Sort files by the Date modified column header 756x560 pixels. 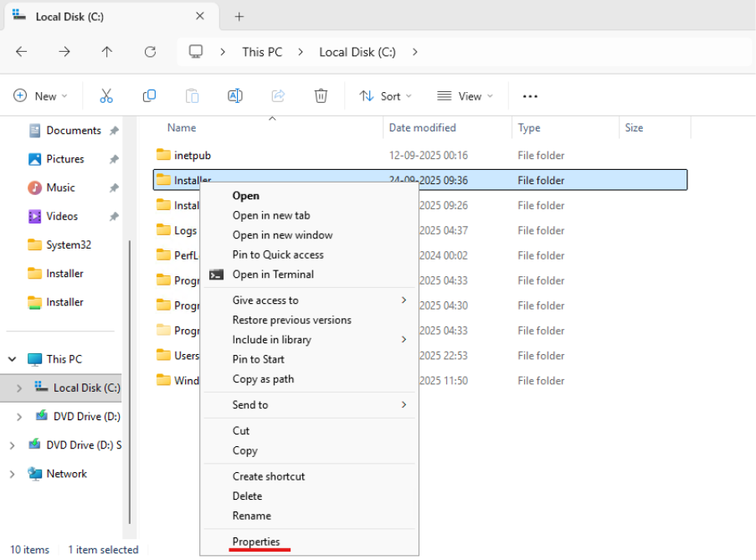[424, 127]
